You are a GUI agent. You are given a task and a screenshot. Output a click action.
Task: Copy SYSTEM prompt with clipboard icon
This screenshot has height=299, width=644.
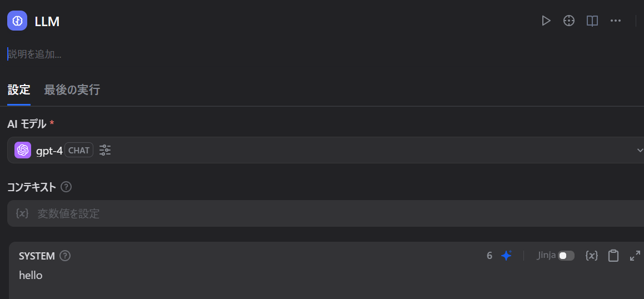click(613, 256)
